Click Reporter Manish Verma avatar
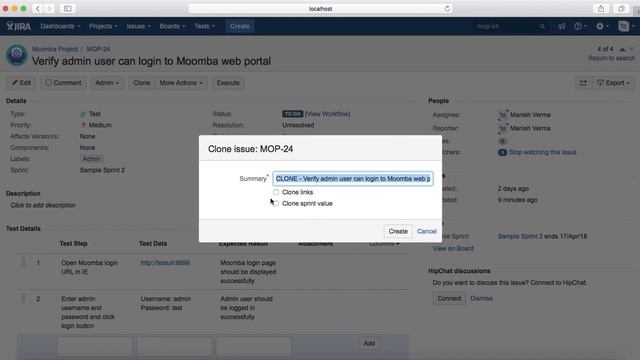Screen dimensions: 640x360 (503, 129)
